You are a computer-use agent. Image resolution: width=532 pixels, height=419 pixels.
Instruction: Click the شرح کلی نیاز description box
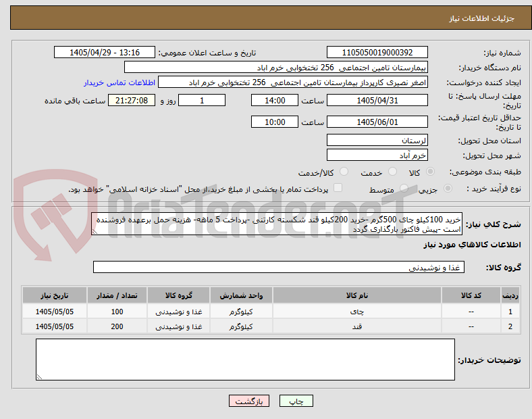coord(277,224)
